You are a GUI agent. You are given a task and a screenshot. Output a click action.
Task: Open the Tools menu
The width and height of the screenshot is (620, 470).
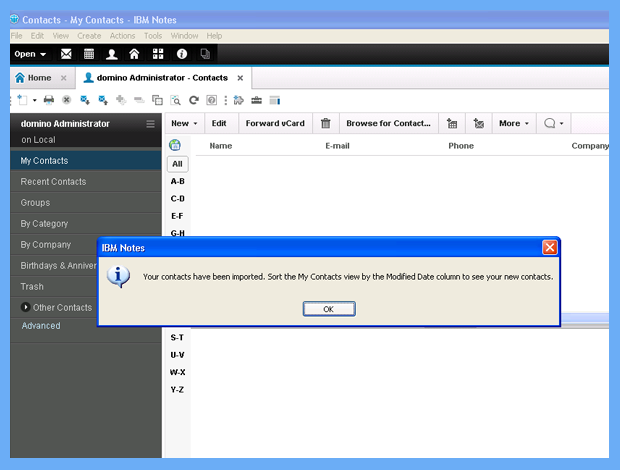[x=153, y=36]
